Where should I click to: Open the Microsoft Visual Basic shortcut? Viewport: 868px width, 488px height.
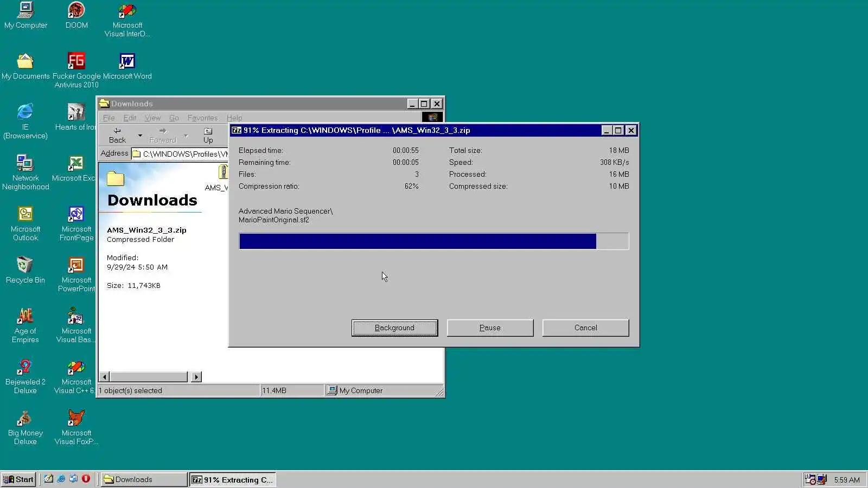tap(76, 325)
